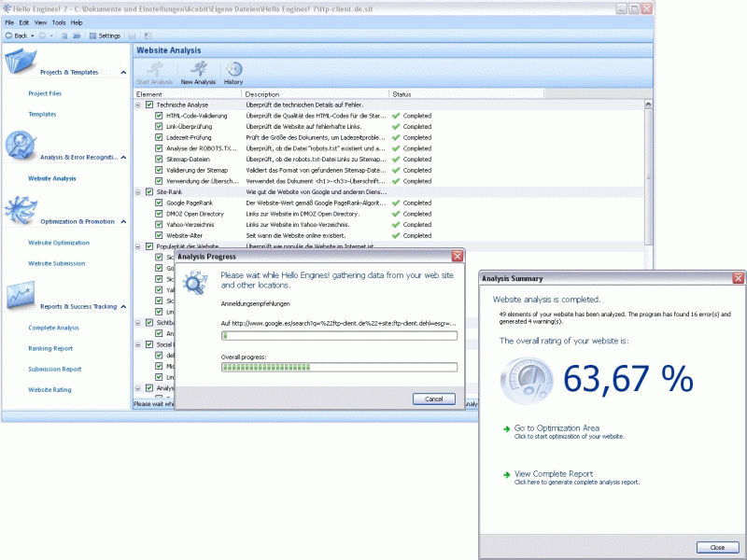Click the Analysis & Error Recognition magnifier icon
The width and height of the screenshot is (747, 560).
20,145
